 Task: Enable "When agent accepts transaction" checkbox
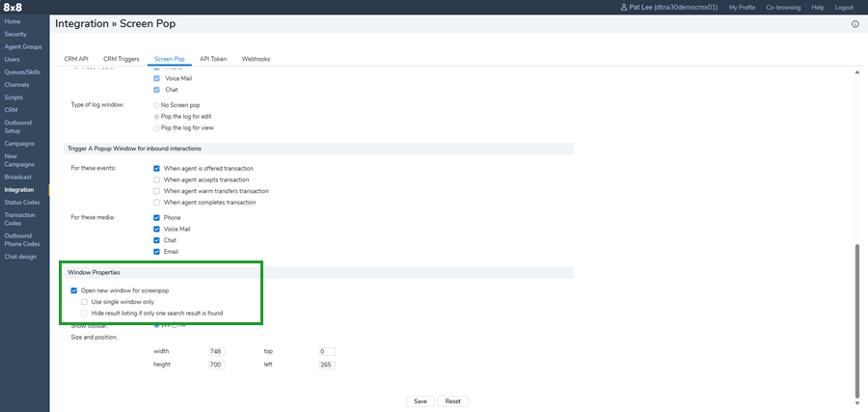157,179
